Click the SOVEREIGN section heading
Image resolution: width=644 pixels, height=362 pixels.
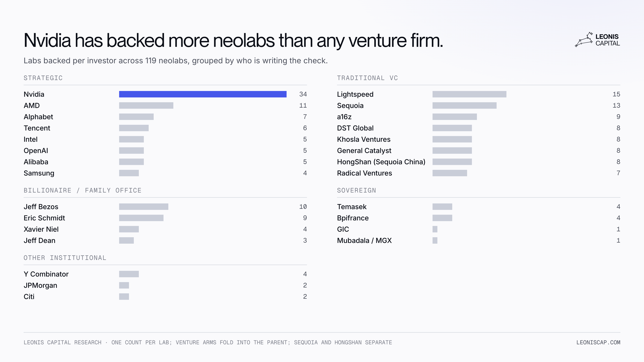click(x=356, y=190)
